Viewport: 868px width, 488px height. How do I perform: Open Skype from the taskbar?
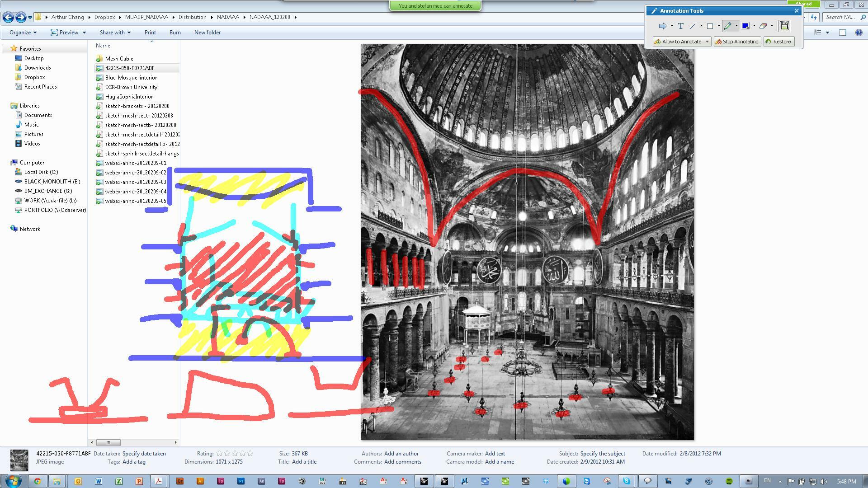[627, 481]
